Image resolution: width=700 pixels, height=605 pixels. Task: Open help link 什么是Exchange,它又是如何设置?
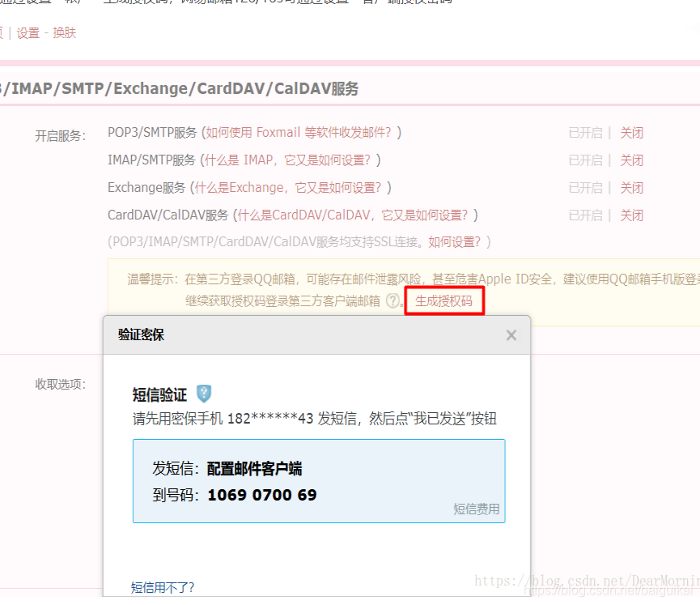[288, 188]
